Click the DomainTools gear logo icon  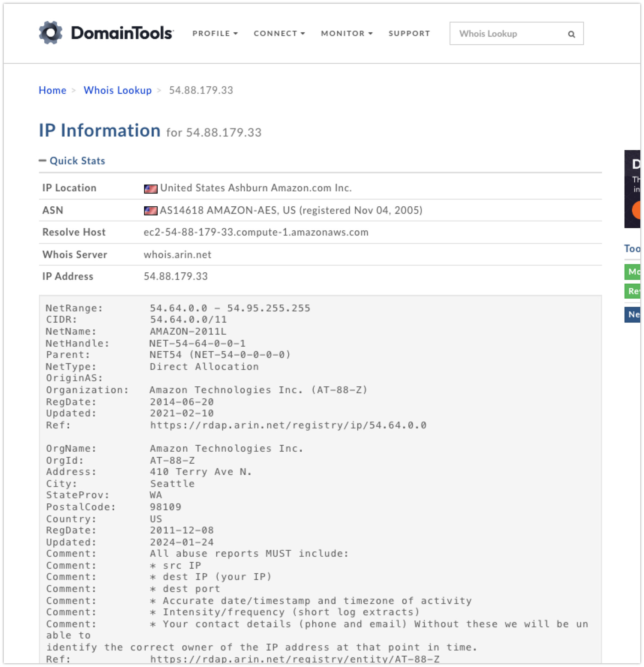pos(51,33)
